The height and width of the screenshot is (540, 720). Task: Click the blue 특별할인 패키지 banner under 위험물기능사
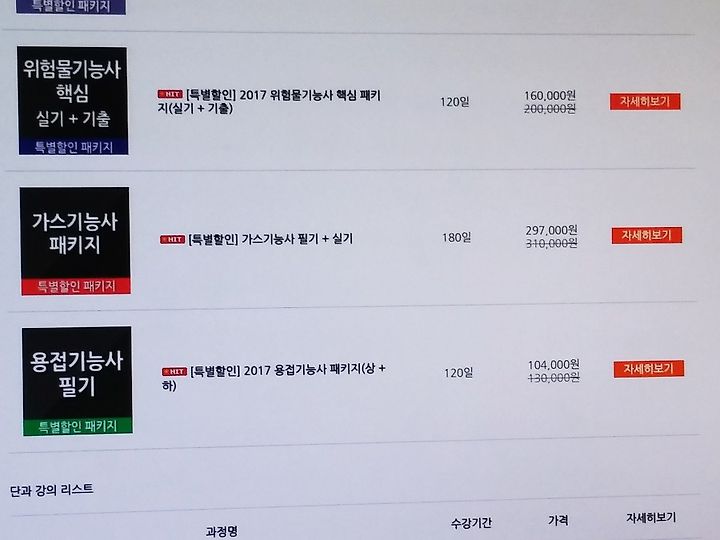73,147
